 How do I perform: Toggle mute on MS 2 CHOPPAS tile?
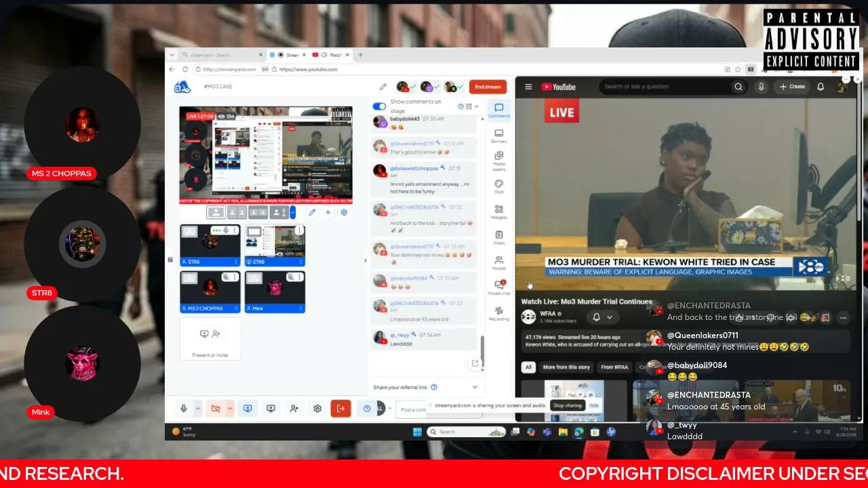[226, 277]
